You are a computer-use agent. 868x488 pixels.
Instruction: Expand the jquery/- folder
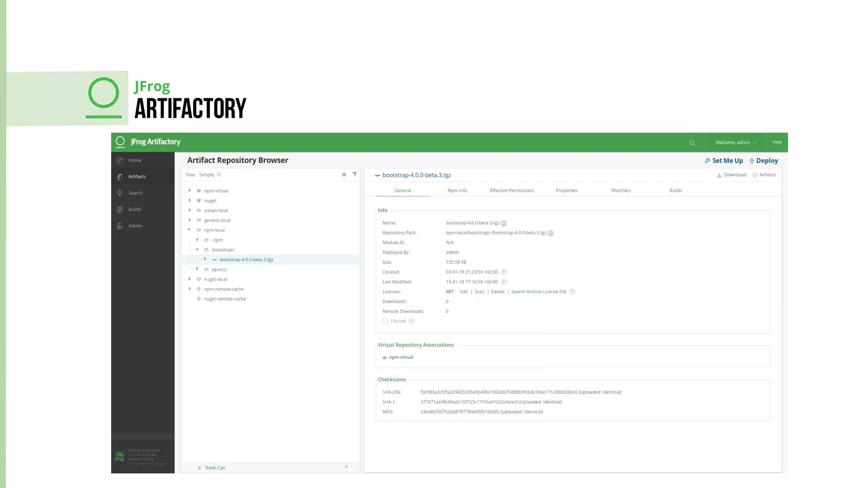coord(197,269)
